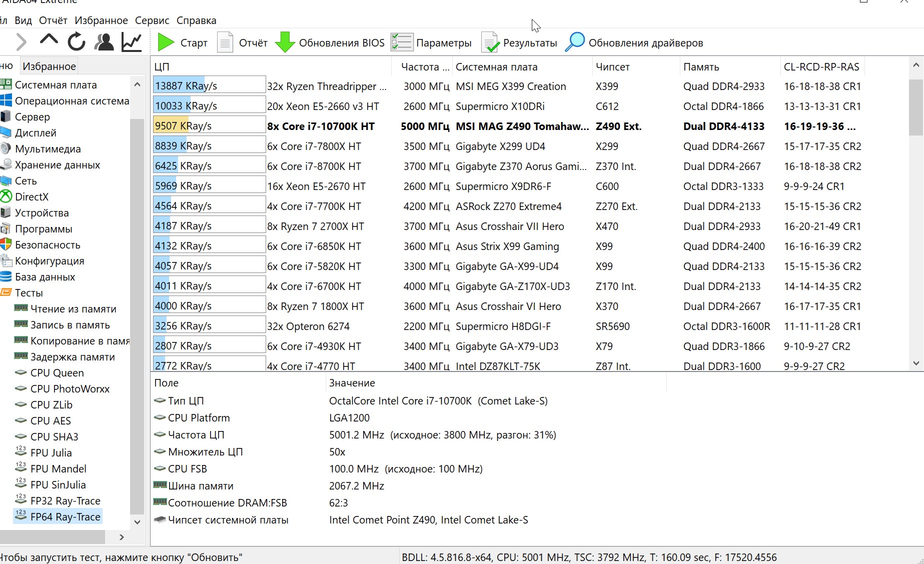The height and width of the screenshot is (564, 924).
Task: Sort by the Память column header
Action: pos(701,67)
